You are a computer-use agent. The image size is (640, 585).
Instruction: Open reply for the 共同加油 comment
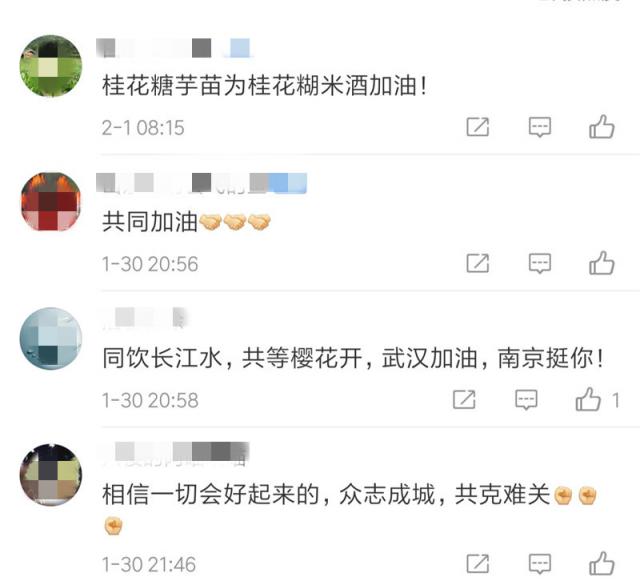540,263
